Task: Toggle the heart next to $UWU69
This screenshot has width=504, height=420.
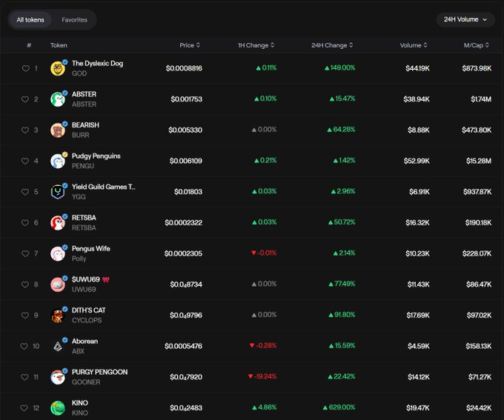Action: tap(25, 284)
